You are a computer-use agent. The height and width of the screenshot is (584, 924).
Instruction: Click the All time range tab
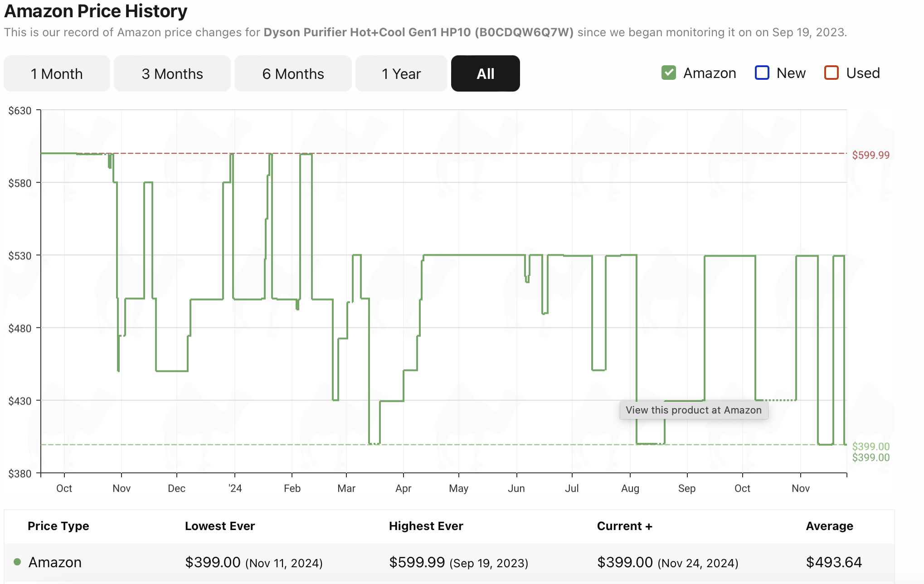(486, 73)
